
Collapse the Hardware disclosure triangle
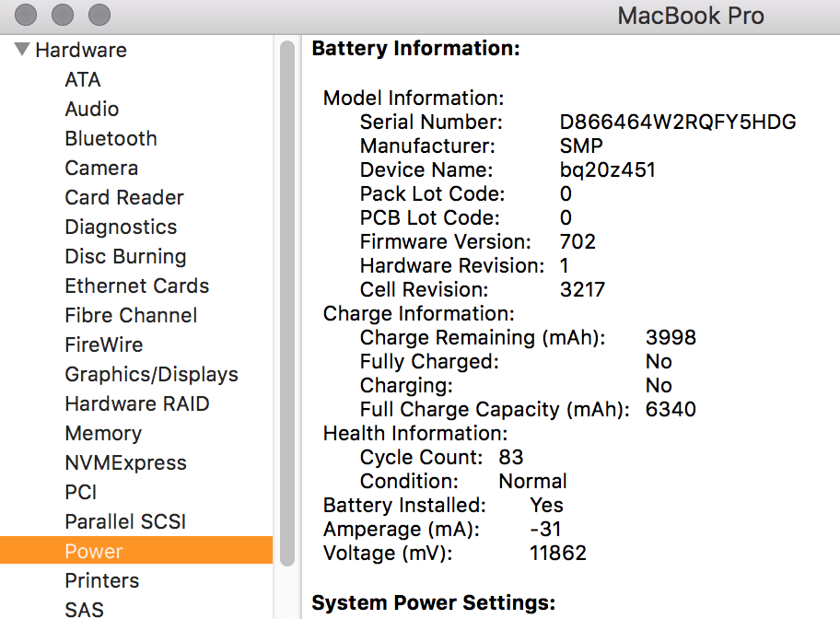[21, 50]
